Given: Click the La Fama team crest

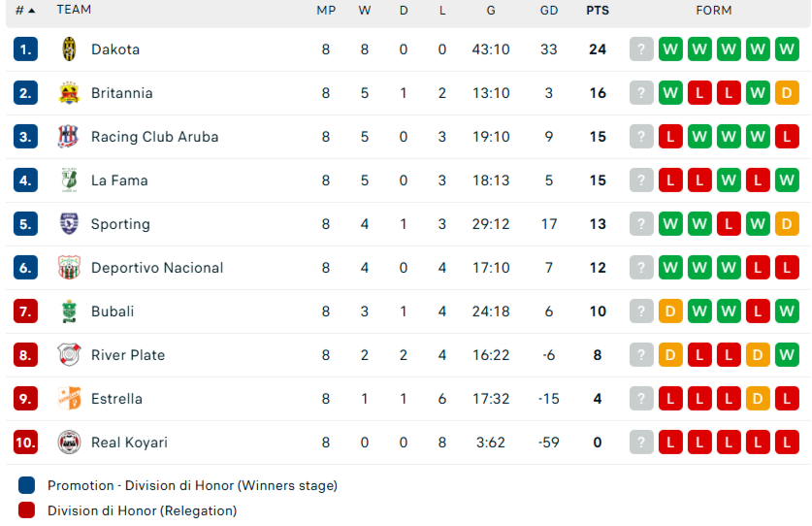Looking at the screenshot, I should click(x=69, y=181).
